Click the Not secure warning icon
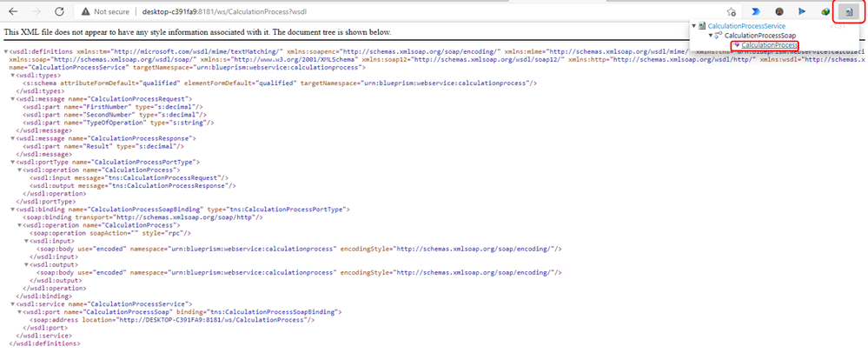This screenshot has height=353, width=868. pos(84,11)
